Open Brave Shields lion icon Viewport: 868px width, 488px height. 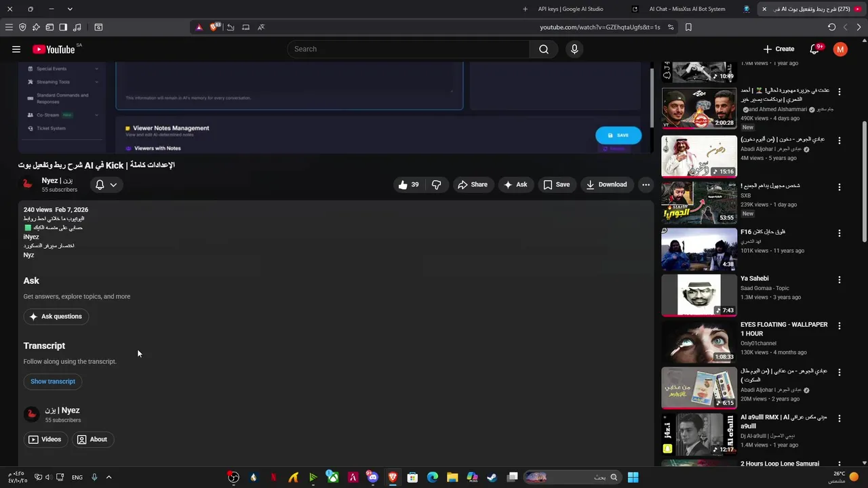215,27
